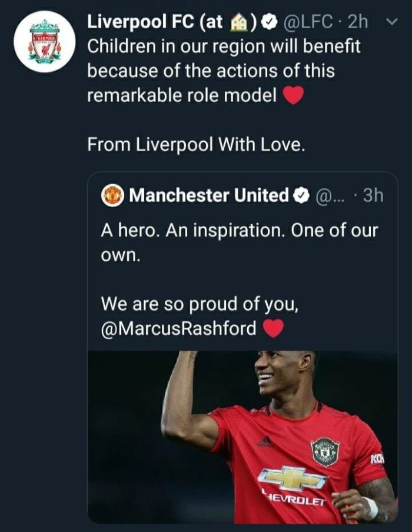Open the Liverpool FC profile avatar
The width and height of the screenshot is (412, 532).
[45, 41]
